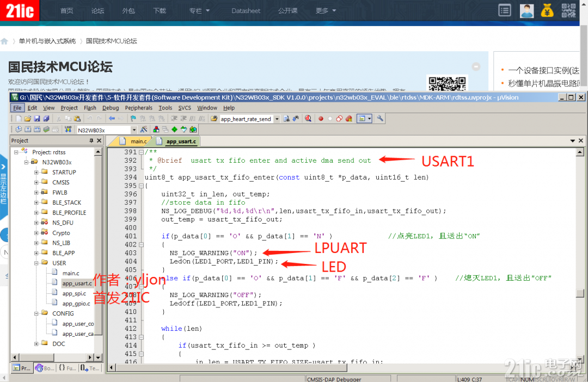
Task: Switch to the Functions bottom tab
Action: 67,368
